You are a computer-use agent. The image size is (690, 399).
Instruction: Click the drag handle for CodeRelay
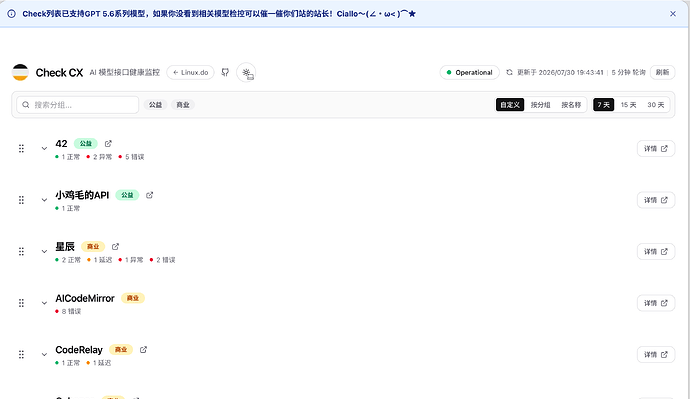click(21, 355)
